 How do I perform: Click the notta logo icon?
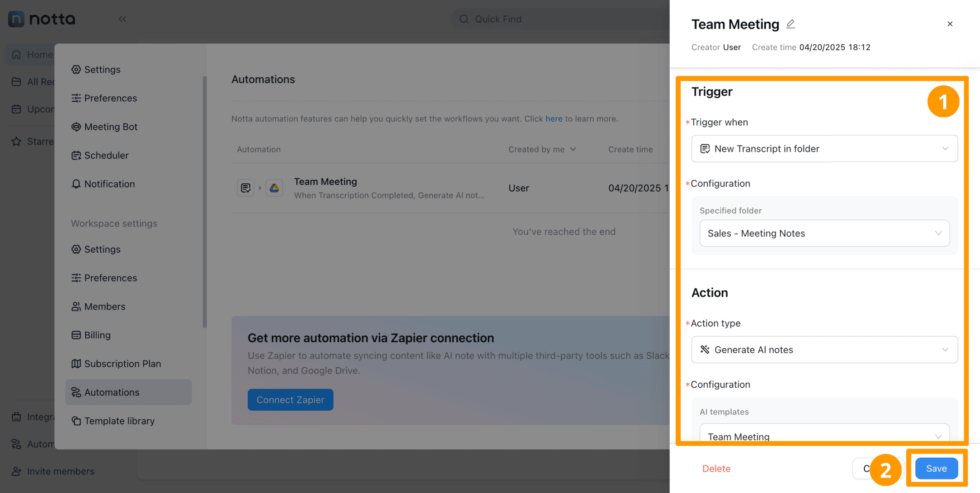click(x=16, y=19)
